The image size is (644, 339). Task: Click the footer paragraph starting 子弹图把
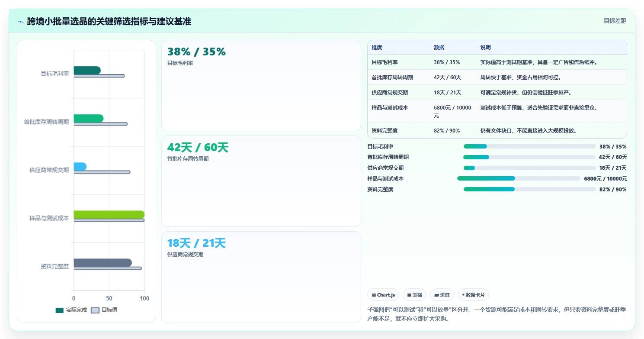[497, 314]
